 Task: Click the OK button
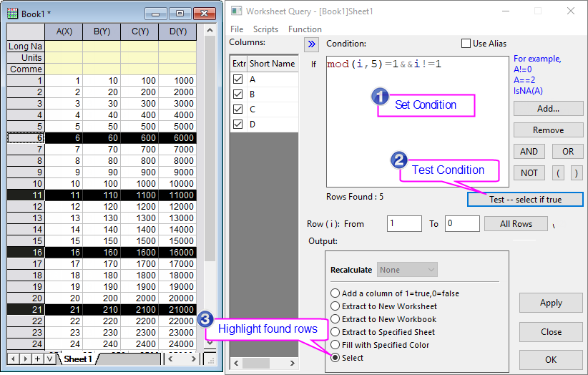tap(551, 360)
